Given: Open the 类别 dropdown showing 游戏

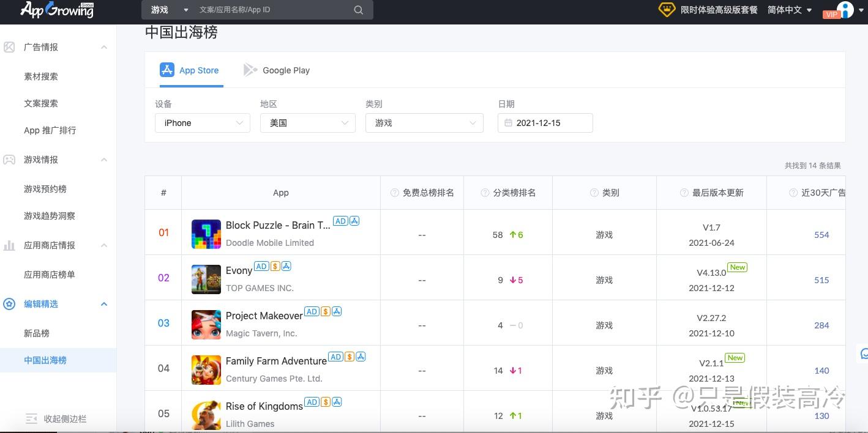Looking at the screenshot, I should pyautogui.click(x=424, y=123).
